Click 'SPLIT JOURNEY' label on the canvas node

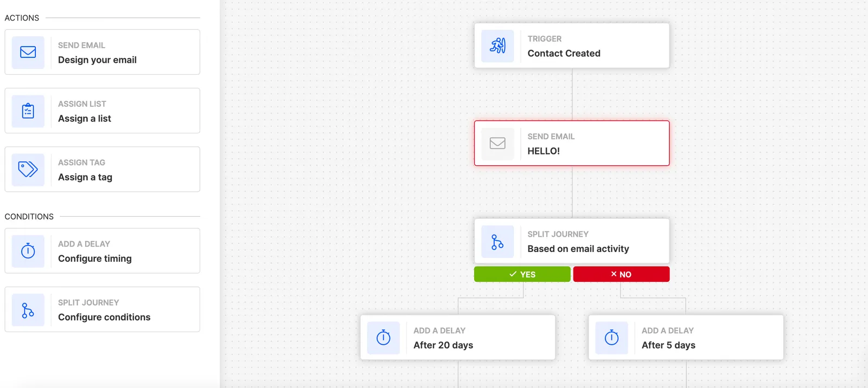click(x=558, y=234)
